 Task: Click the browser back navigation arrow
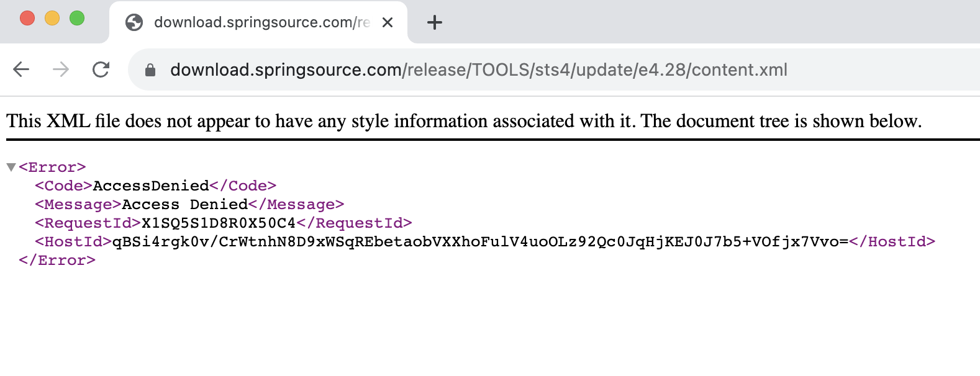20,69
